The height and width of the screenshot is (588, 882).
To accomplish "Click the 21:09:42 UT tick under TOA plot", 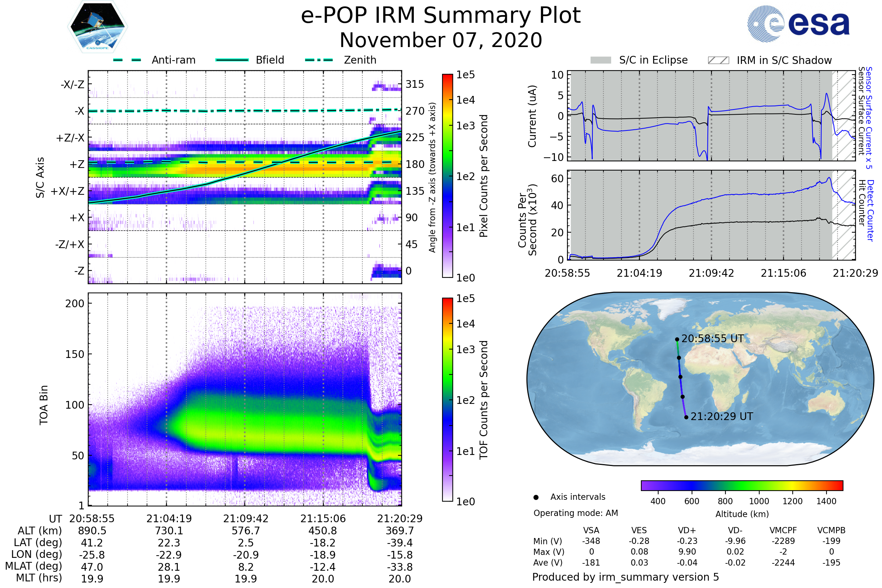I will click(245, 519).
